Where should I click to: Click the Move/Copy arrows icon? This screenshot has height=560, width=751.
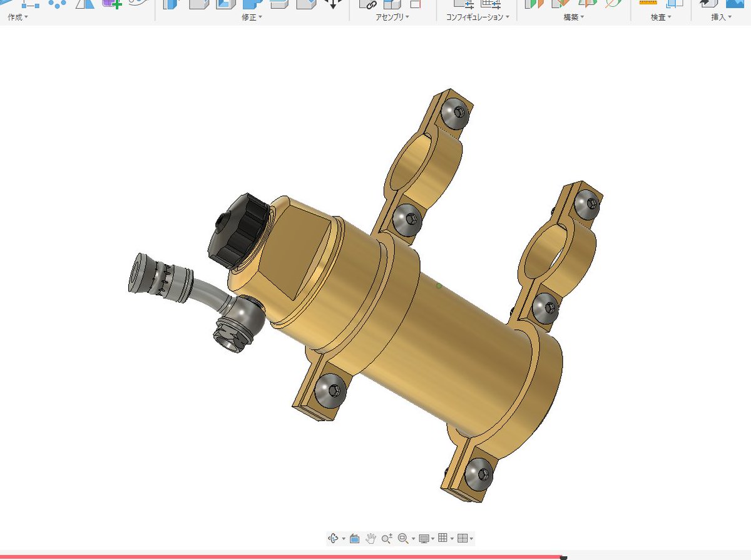coord(332,3)
